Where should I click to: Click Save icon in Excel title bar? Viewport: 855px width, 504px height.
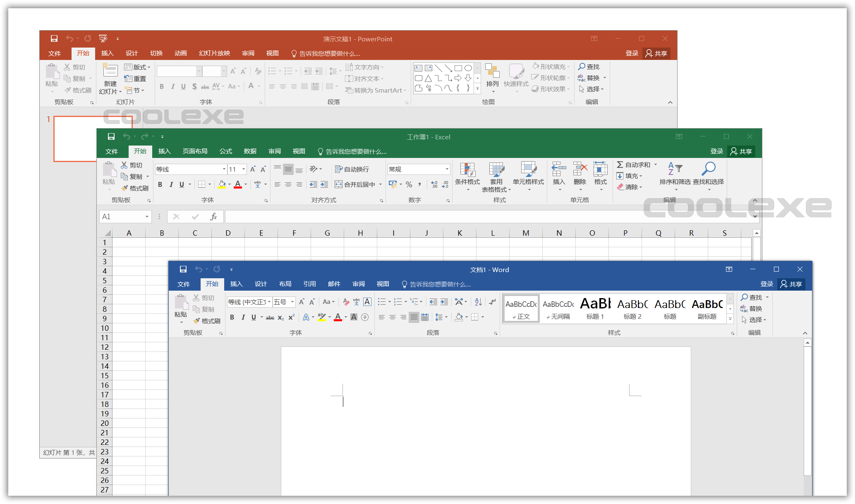pos(111,136)
